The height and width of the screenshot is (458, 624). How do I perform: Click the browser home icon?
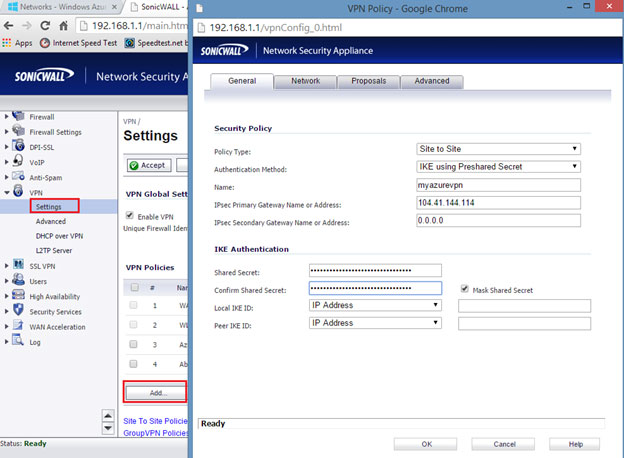pyautogui.click(x=63, y=26)
